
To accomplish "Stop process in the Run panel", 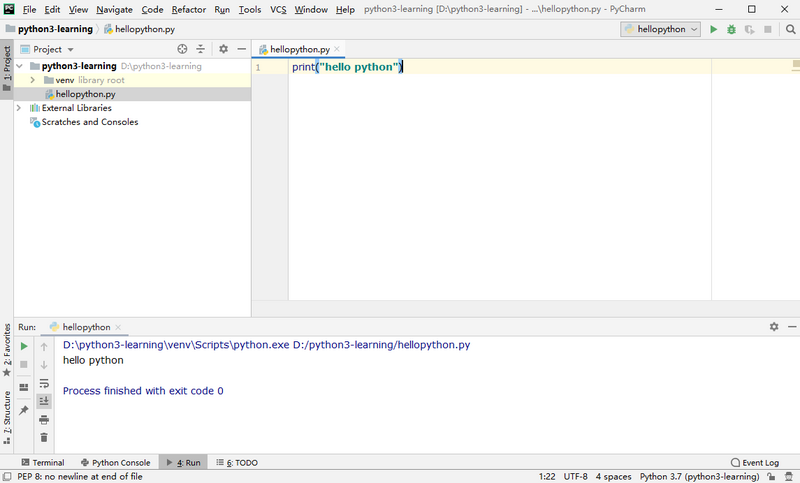I will tap(24, 364).
